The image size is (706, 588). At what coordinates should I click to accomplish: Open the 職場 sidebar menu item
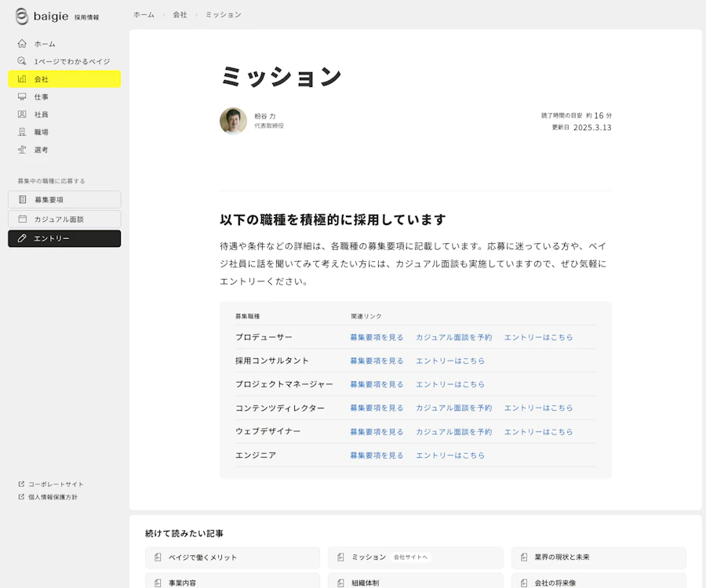(64, 132)
